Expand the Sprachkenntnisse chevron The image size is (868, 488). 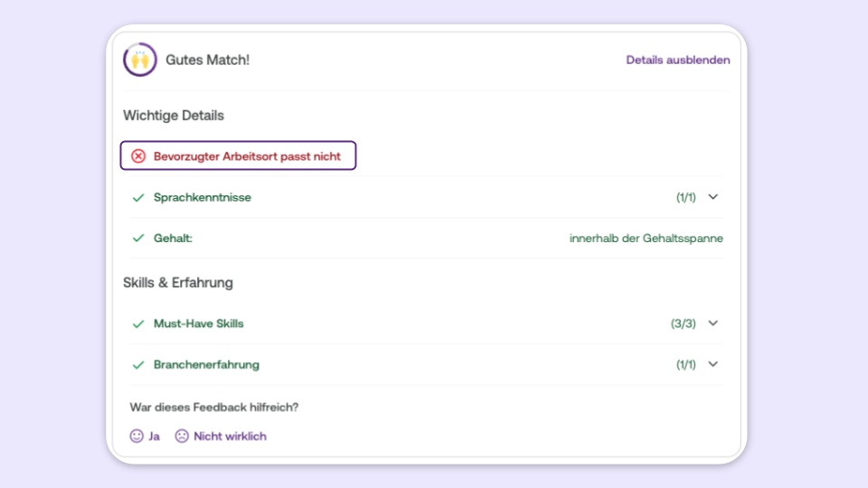coord(713,197)
